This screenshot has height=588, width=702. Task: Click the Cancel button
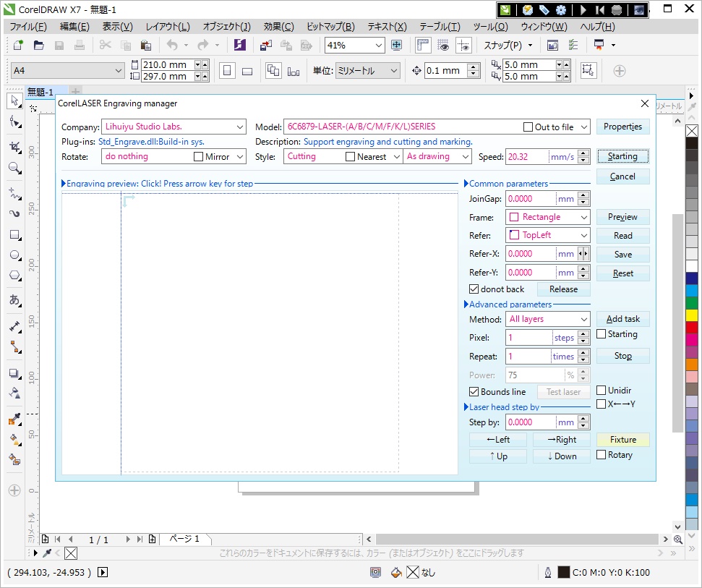coord(622,176)
